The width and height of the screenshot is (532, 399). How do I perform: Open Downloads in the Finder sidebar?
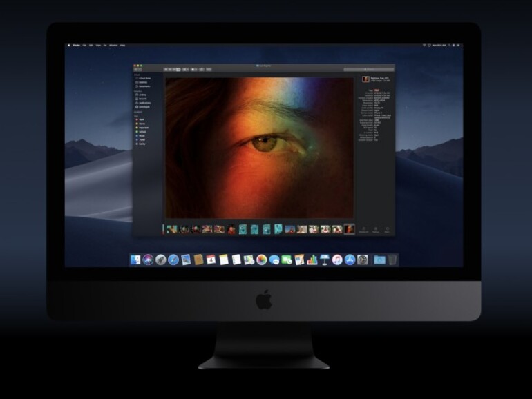142,107
